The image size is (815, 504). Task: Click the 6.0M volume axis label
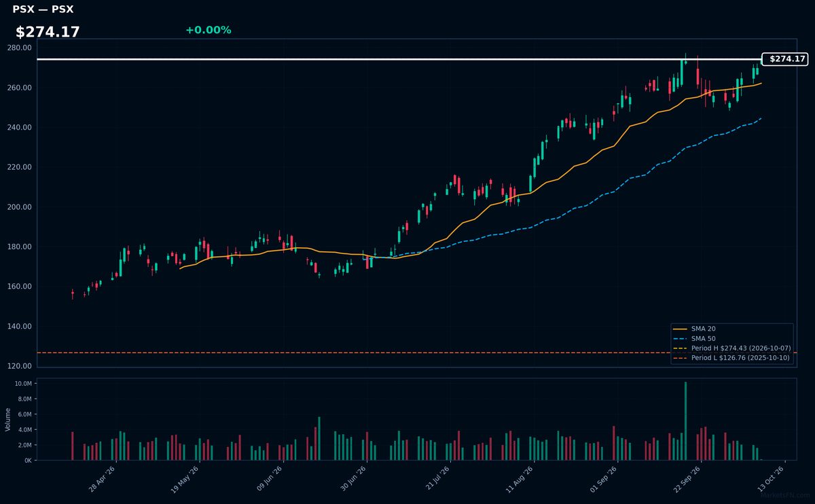point(24,414)
